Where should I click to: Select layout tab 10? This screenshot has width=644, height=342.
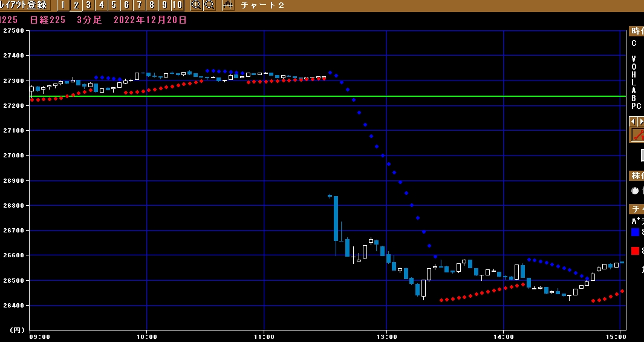[x=177, y=5]
